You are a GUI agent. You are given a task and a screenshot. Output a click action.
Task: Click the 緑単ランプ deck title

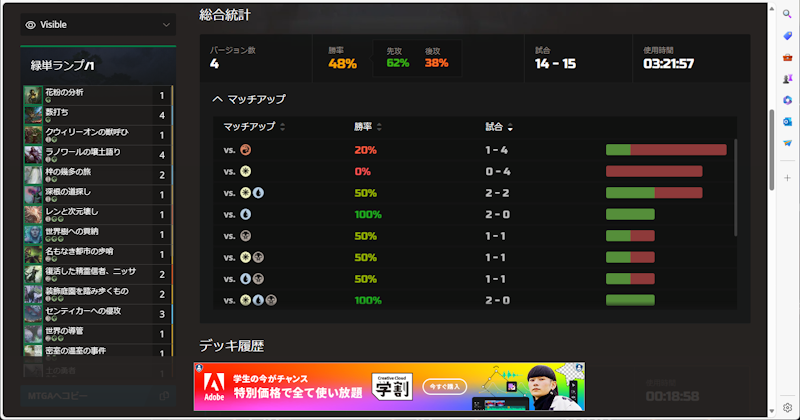click(x=63, y=66)
